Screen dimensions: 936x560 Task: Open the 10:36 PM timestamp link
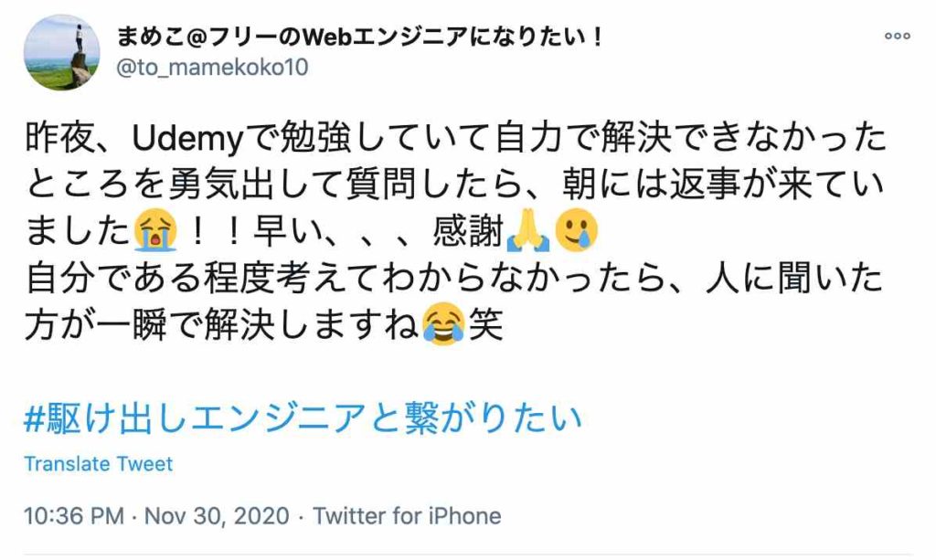coord(73,516)
